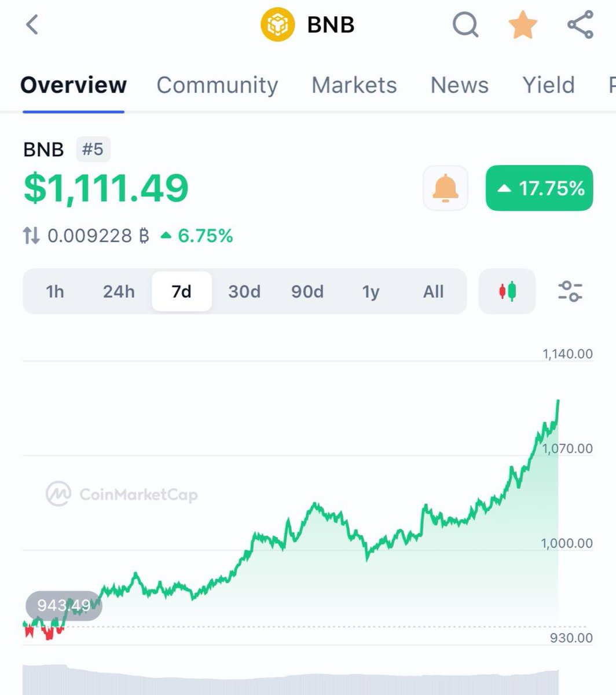
Task: Select the 1h time range
Action: tap(55, 291)
